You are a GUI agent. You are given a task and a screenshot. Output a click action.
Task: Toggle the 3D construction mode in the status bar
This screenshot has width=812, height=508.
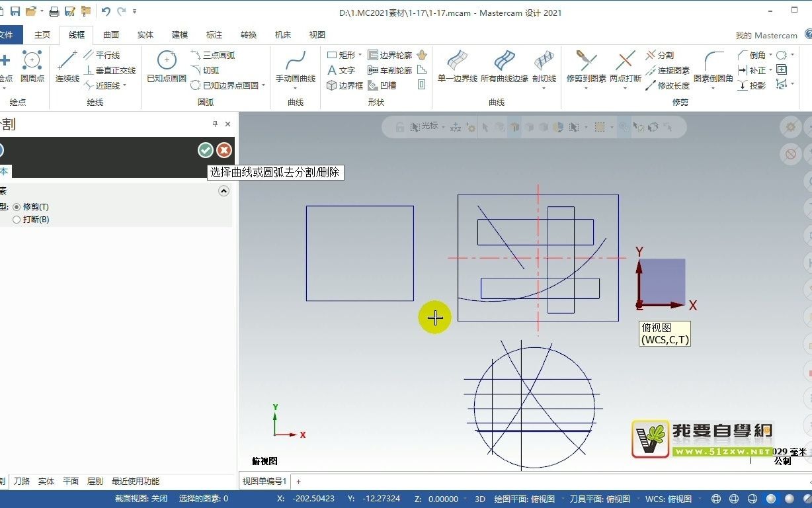click(480, 499)
